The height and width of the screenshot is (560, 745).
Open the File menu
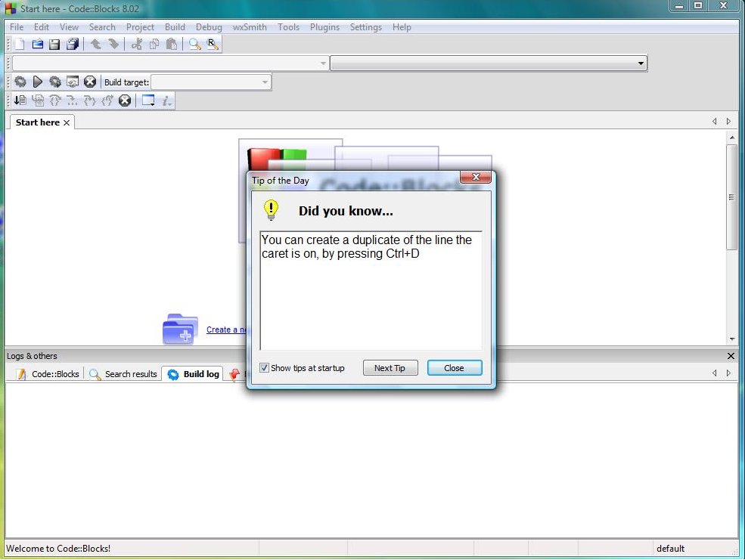(x=17, y=27)
